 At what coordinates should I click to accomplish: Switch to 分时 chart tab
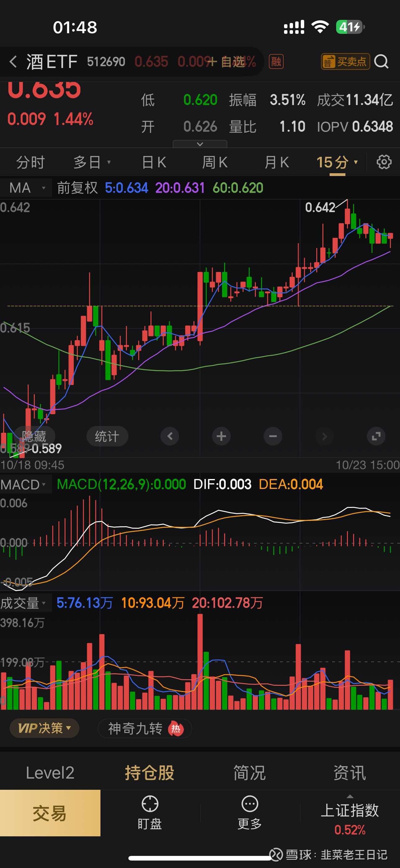pos(30,162)
